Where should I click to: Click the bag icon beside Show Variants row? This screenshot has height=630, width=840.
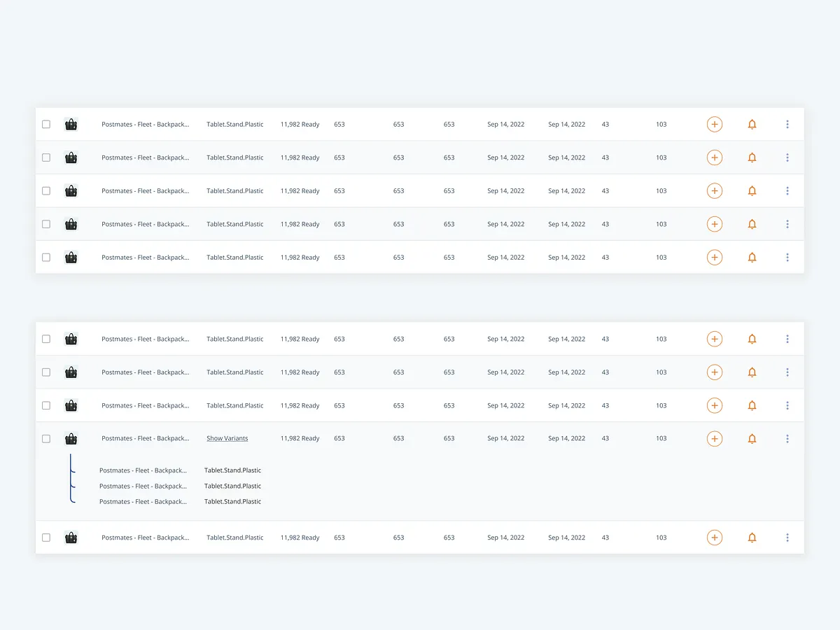[x=71, y=438]
